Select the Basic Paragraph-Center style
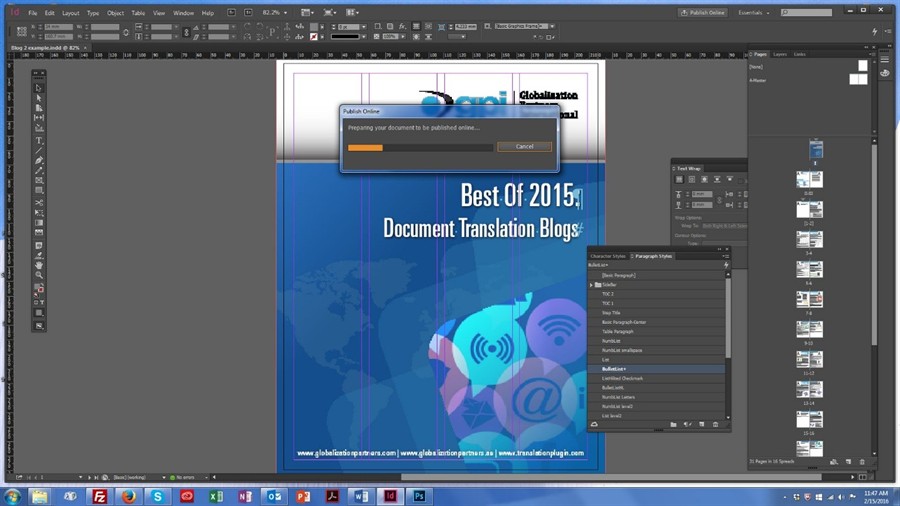The image size is (900, 506). 657,322
